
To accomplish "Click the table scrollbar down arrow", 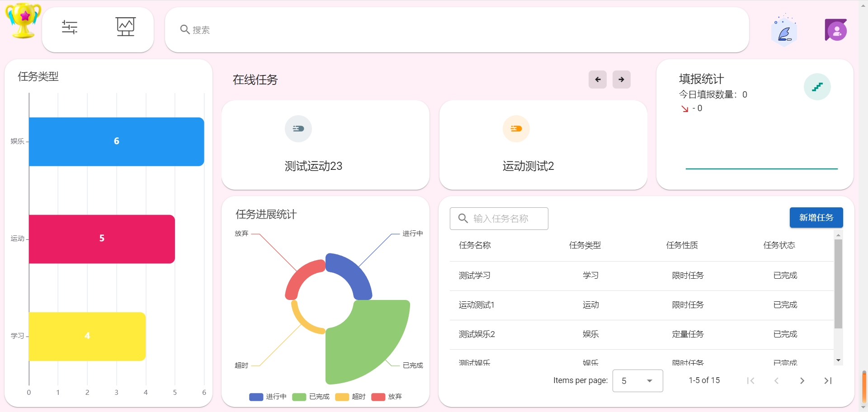I will point(838,360).
